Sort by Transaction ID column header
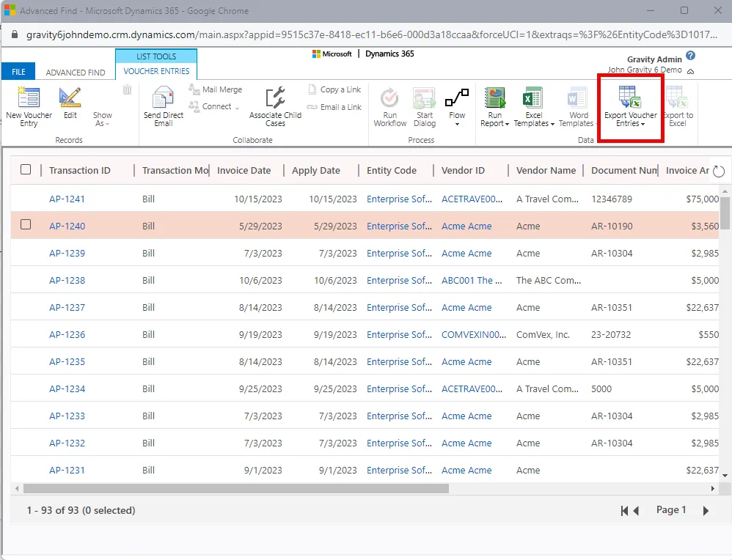Screen dimensions: 732x560 click(80, 170)
